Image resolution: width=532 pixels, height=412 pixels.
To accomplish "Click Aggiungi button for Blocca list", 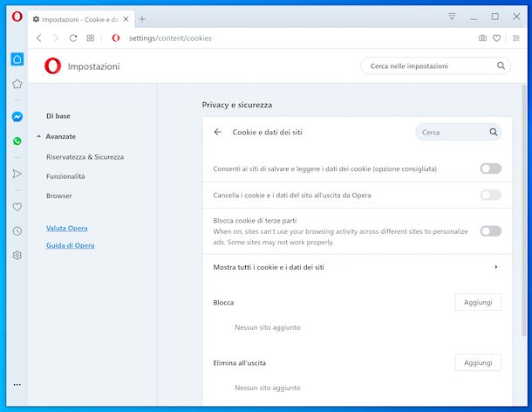I will 478,302.
